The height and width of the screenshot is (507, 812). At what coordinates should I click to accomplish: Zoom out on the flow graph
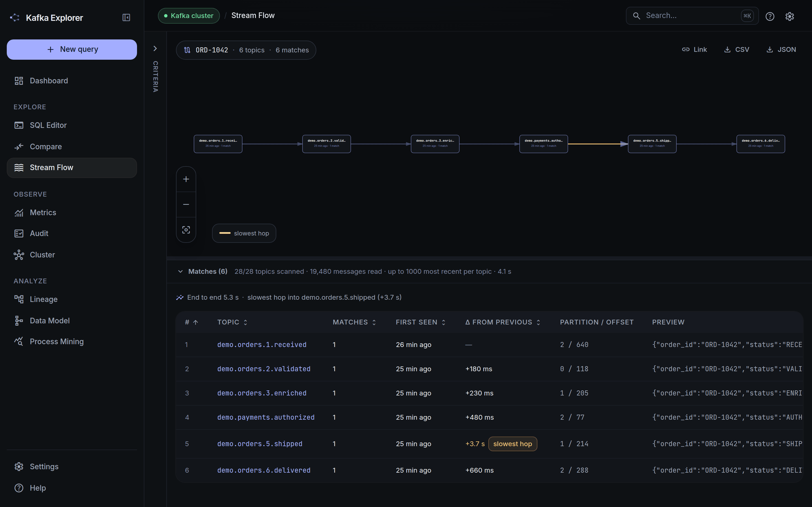(186, 204)
